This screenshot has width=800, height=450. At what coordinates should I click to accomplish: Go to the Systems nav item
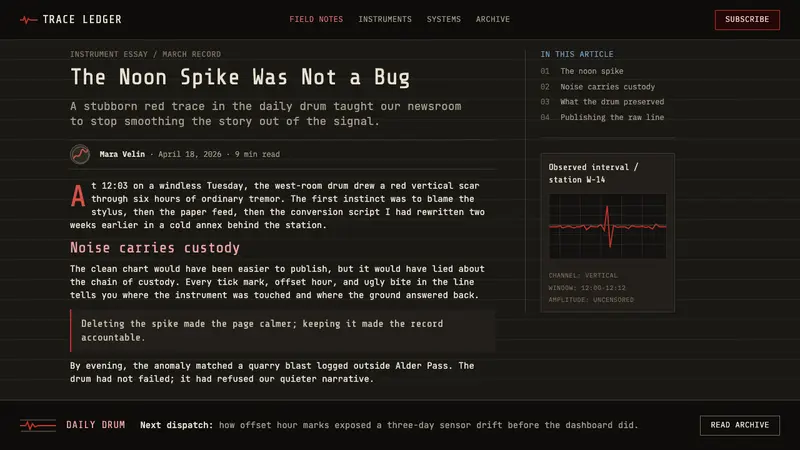pyautogui.click(x=444, y=19)
